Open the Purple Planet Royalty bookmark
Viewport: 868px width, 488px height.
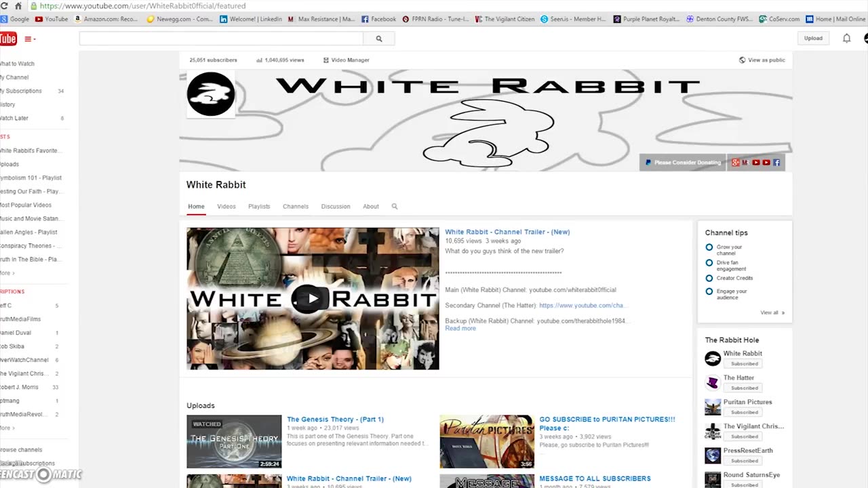(646, 19)
